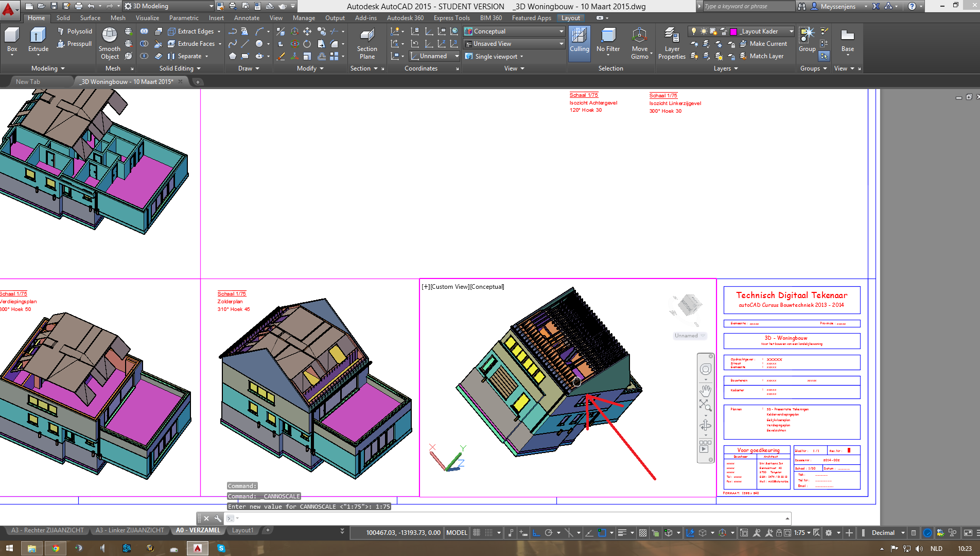Click the magenta layer color swatch
The height and width of the screenshot is (556, 980).
733,31
